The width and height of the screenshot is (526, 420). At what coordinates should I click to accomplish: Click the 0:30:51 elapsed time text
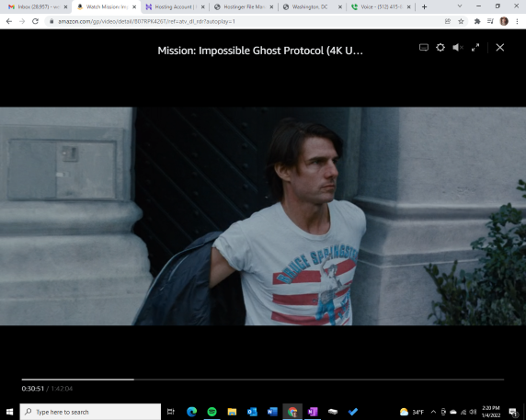tap(33, 389)
